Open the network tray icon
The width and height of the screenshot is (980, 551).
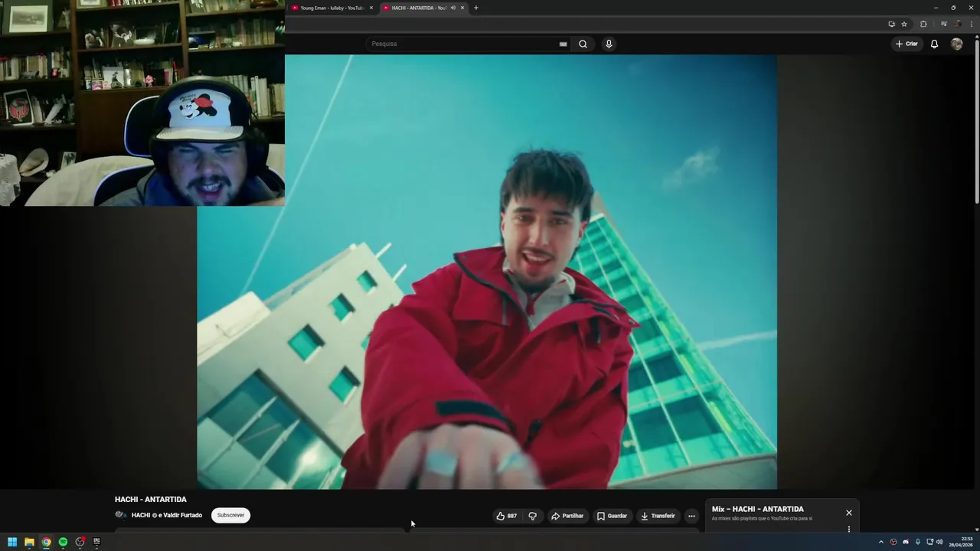pyautogui.click(x=930, y=542)
